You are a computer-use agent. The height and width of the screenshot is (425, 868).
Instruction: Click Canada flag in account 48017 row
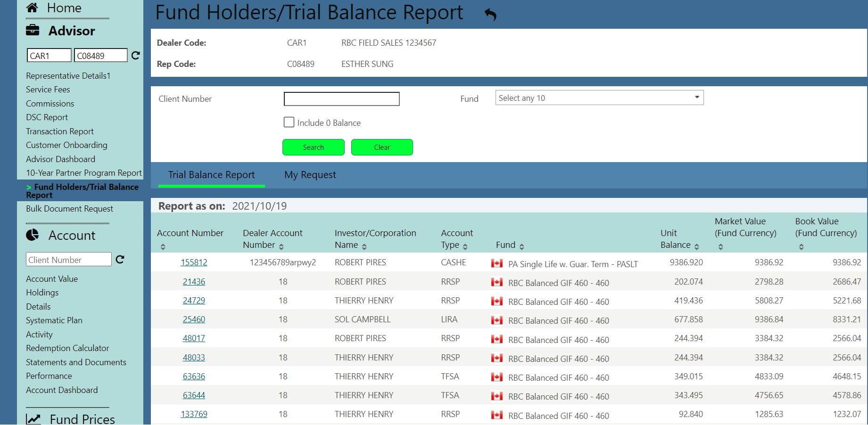[x=496, y=339]
